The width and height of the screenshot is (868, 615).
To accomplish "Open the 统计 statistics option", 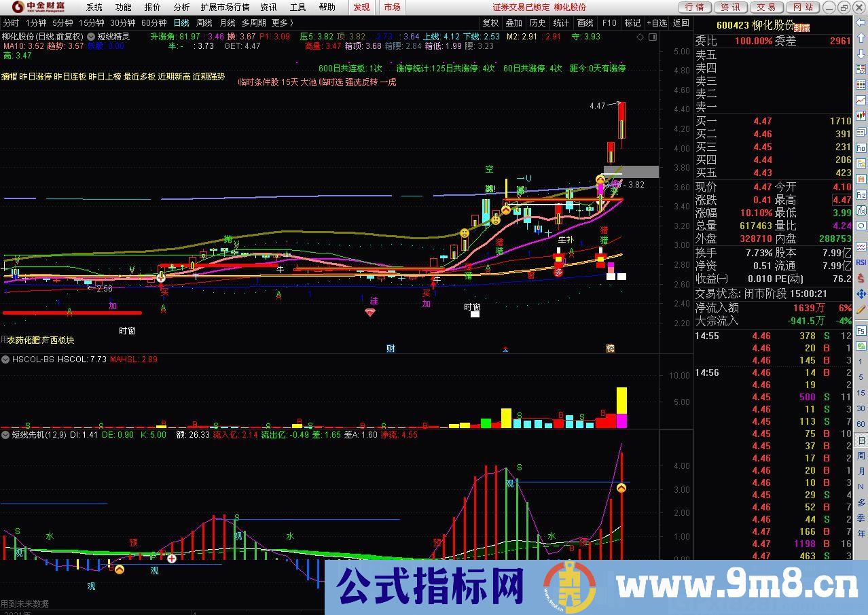I will pos(562,22).
